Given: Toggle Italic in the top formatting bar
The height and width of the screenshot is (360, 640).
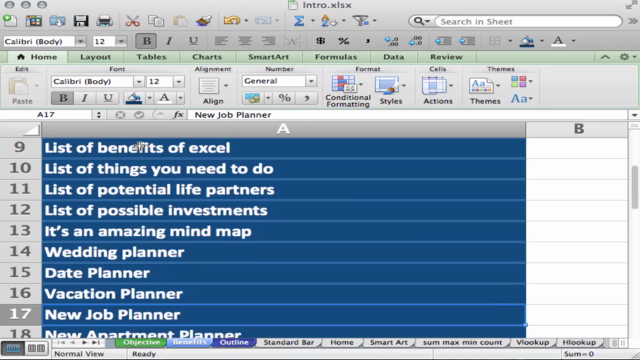Looking at the screenshot, I should 169,41.
